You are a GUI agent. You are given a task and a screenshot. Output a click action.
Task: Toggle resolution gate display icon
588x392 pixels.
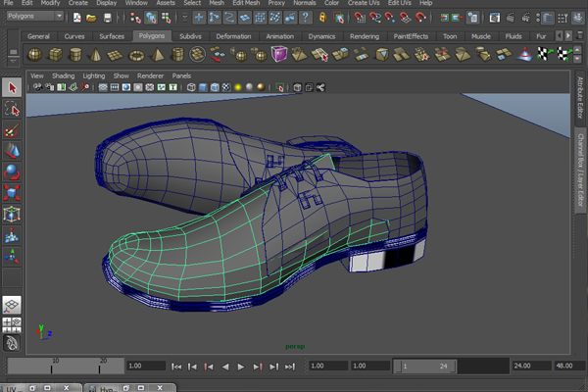coord(126,87)
